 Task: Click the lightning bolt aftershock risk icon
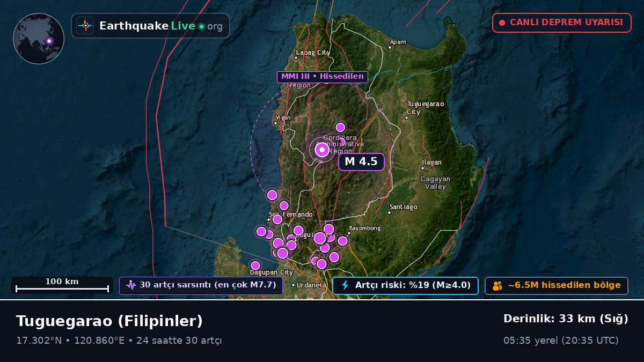345,285
